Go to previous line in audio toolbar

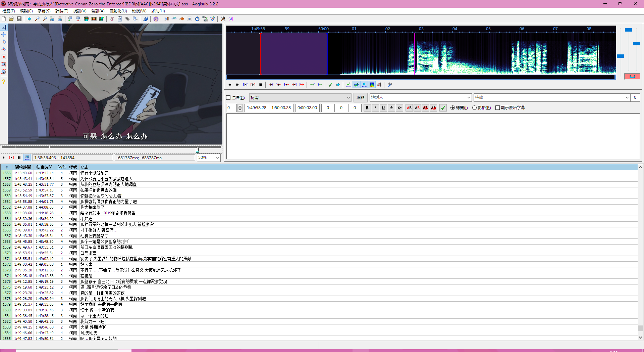pos(230,85)
